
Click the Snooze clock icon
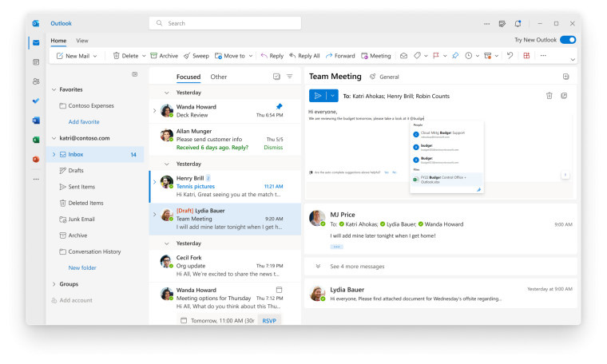coord(468,56)
